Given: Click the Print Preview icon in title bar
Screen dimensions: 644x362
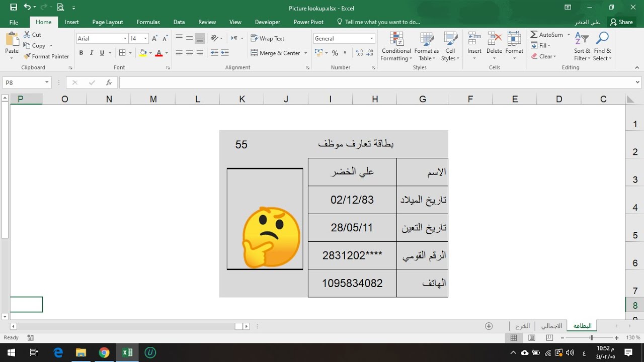Looking at the screenshot, I should (60, 8).
